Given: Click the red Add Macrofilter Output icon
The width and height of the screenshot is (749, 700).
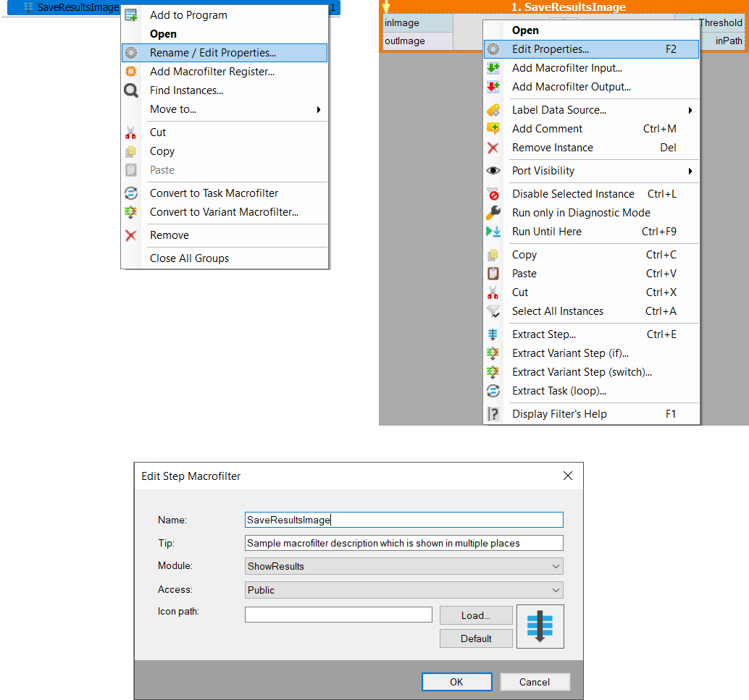Looking at the screenshot, I should pyautogui.click(x=493, y=87).
